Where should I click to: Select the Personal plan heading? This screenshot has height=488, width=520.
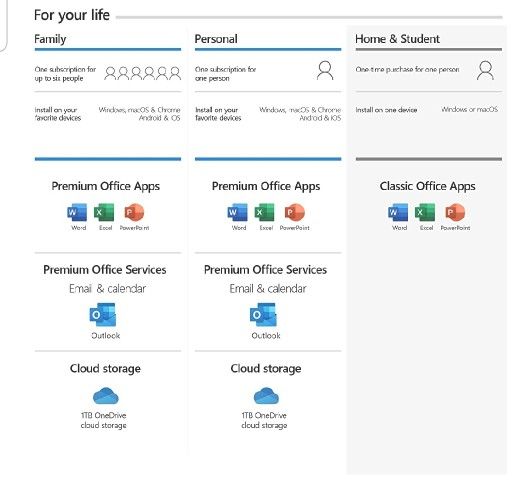click(216, 39)
